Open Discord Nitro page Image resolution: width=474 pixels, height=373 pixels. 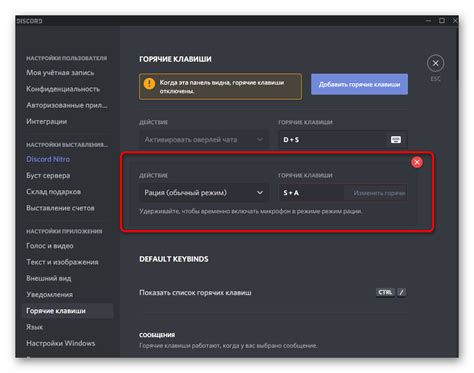click(x=48, y=159)
